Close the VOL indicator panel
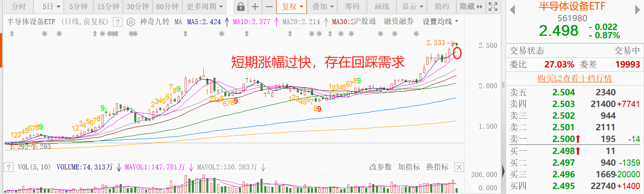 click(459, 167)
